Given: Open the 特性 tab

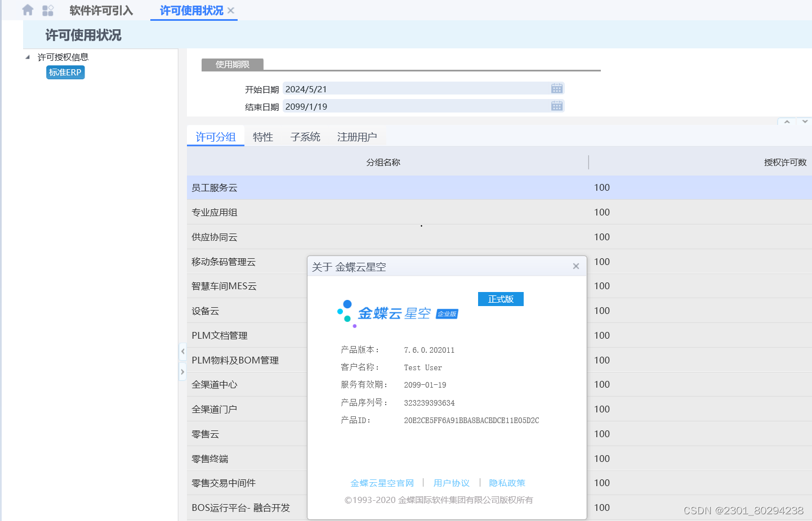Looking at the screenshot, I should tap(263, 137).
